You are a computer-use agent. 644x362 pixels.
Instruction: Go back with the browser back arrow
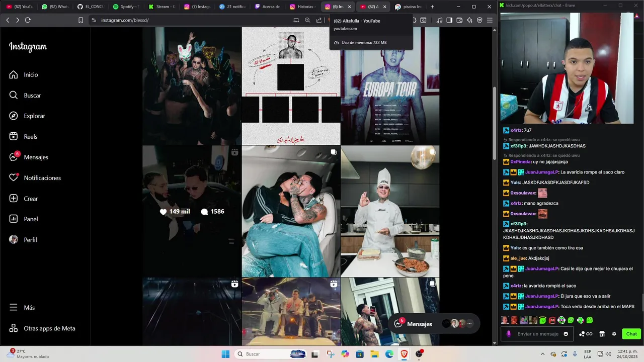pyautogui.click(x=8, y=20)
